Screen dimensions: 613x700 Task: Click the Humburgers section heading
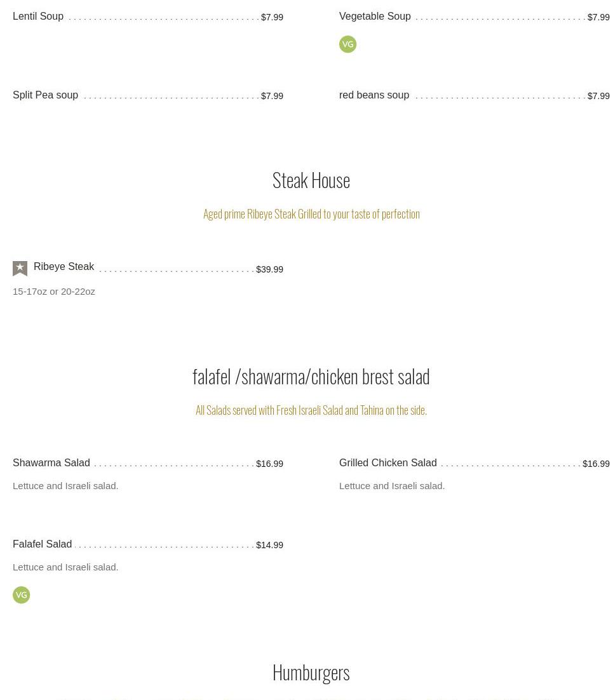click(x=311, y=673)
